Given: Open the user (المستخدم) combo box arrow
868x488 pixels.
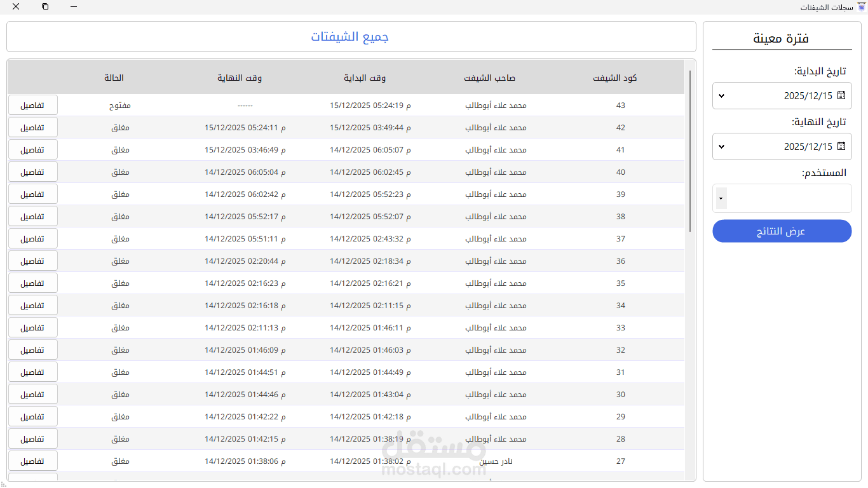Looking at the screenshot, I should 721,198.
